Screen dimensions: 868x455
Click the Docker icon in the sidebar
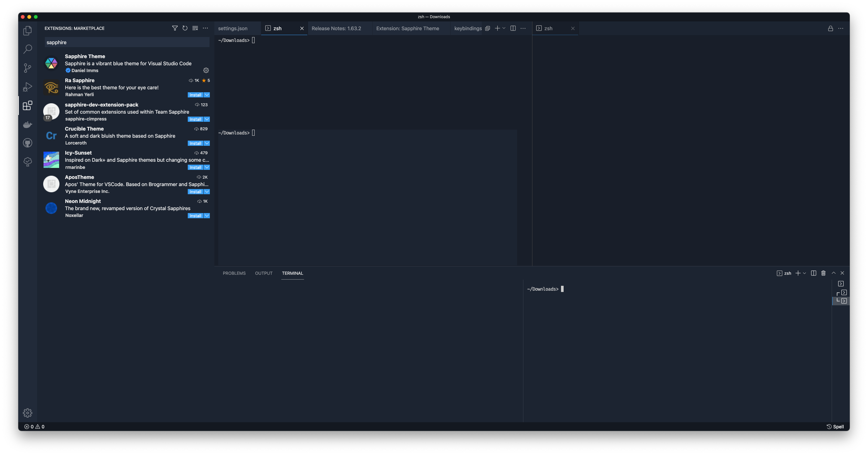(27, 124)
